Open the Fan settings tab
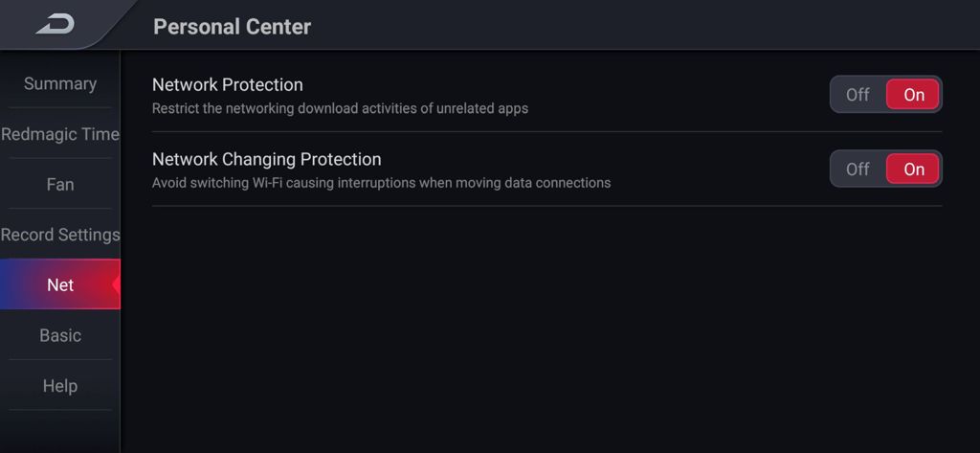The height and width of the screenshot is (453, 980). [x=60, y=185]
